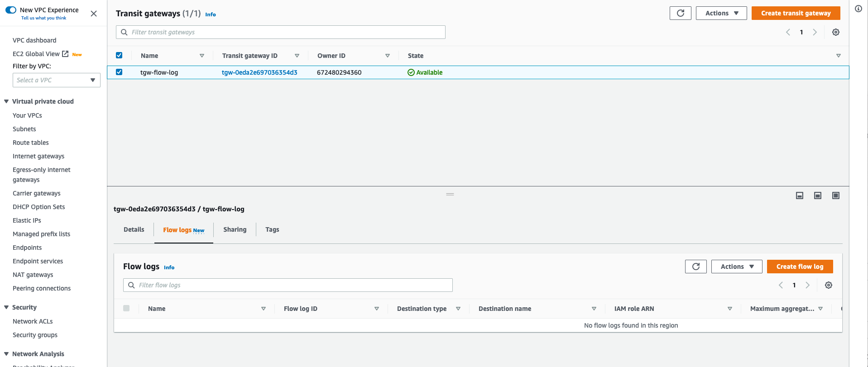The image size is (868, 367).
Task: Open the transit gateways Actions dropdown
Action: 721,13
